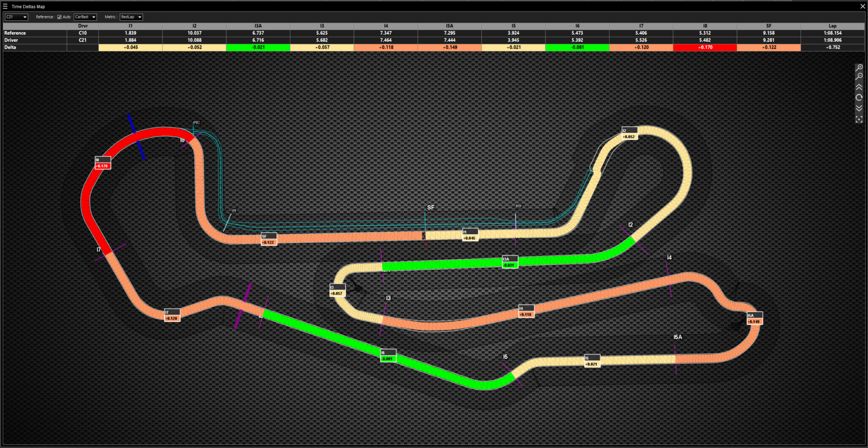This screenshot has height=448, width=868.
Task: Open the Time Deltas Map hamburger menu
Action: [x=5, y=6]
